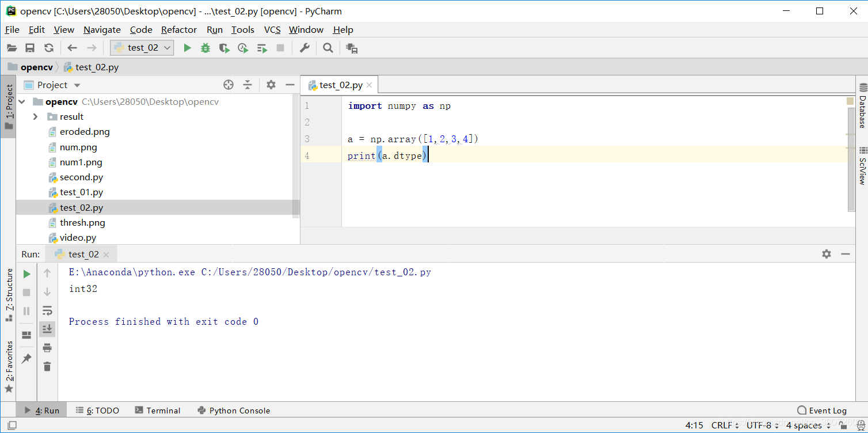Open the Refactor menu

pyautogui.click(x=179, y=30)
